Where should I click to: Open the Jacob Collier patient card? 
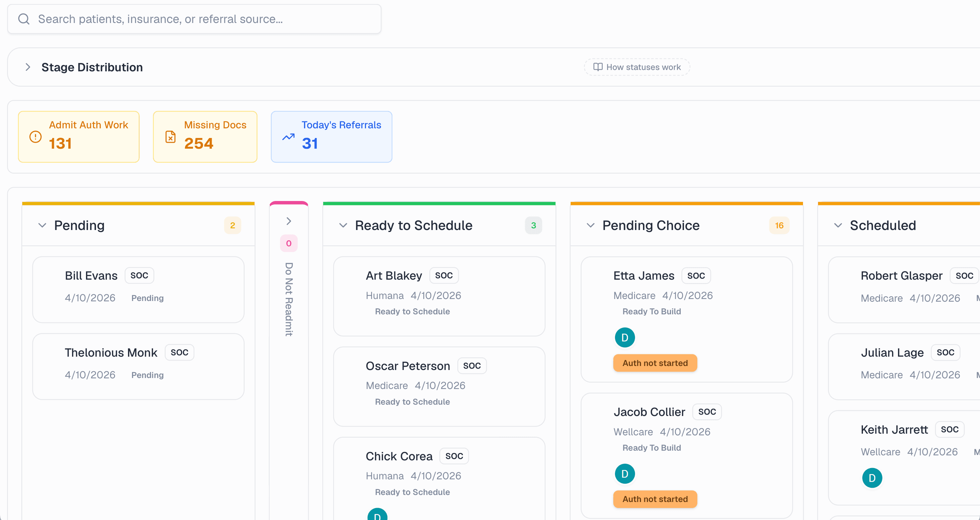(687, 456)
